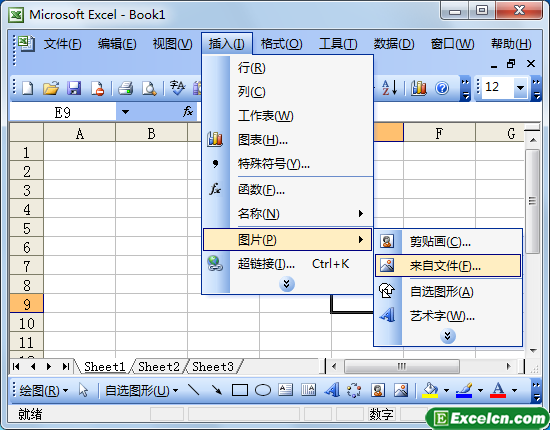The width and height of the screenshot is (550, 430).
Task: Choose 来自文件(F)... from picture submenu
Action: [x=448, y=266]
